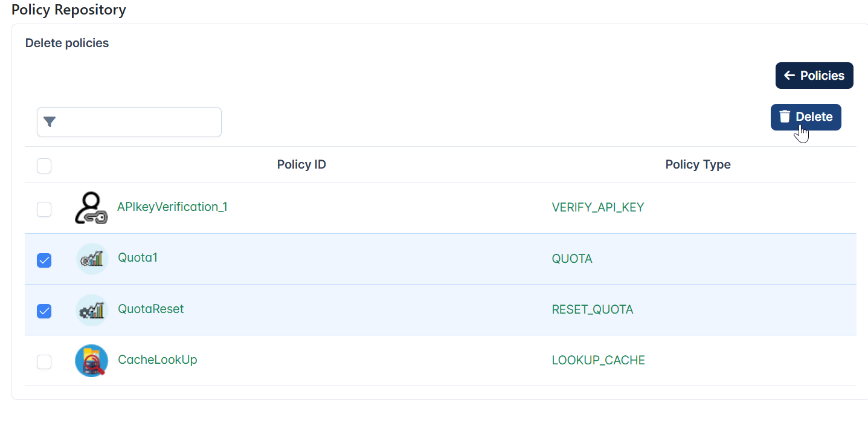
Task: Click the funnel filter icon
Action: 50,122
